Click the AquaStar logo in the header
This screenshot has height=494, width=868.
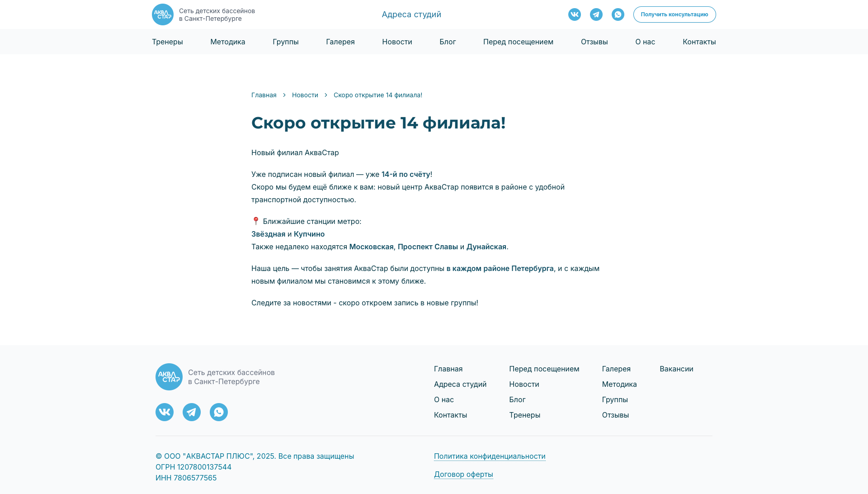tap(163, 14)
